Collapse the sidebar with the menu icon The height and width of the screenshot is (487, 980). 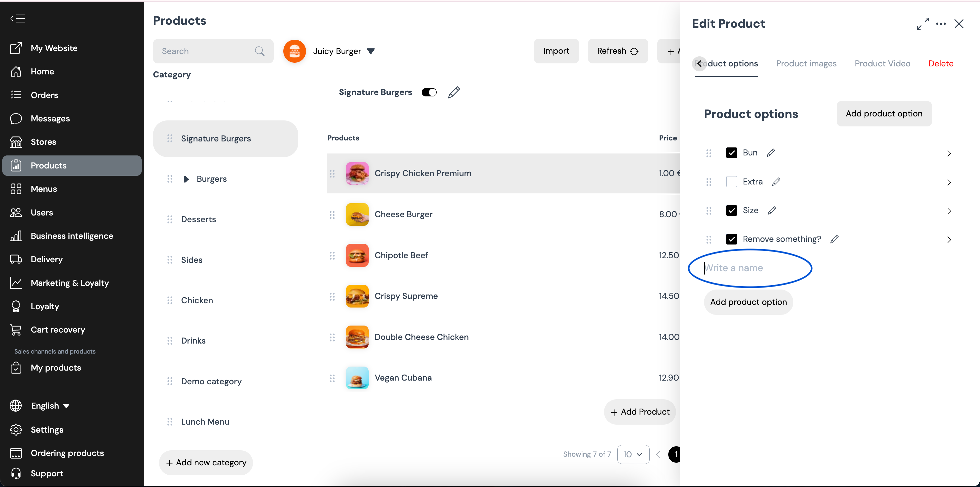18,18
